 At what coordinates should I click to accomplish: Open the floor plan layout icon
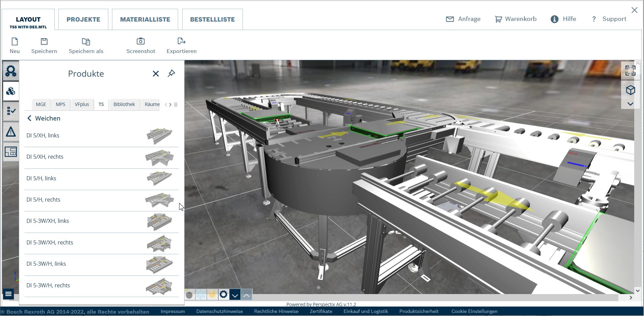coord(11,152)
